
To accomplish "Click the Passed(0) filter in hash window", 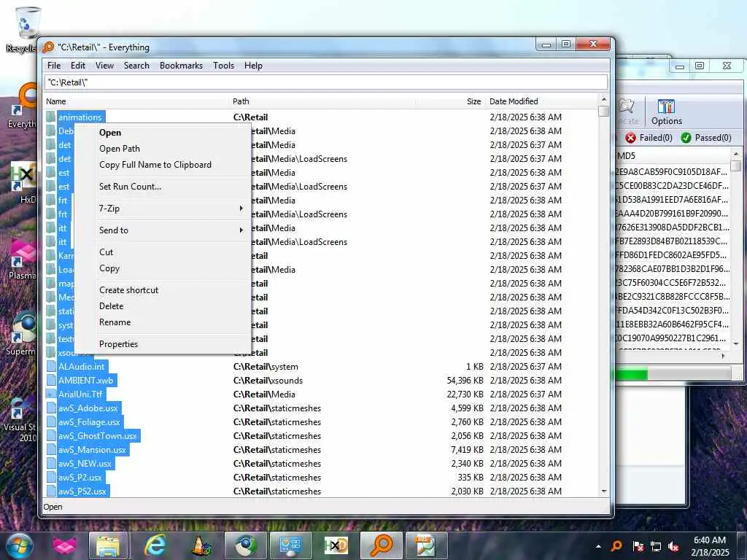I will tap(706, 138).
